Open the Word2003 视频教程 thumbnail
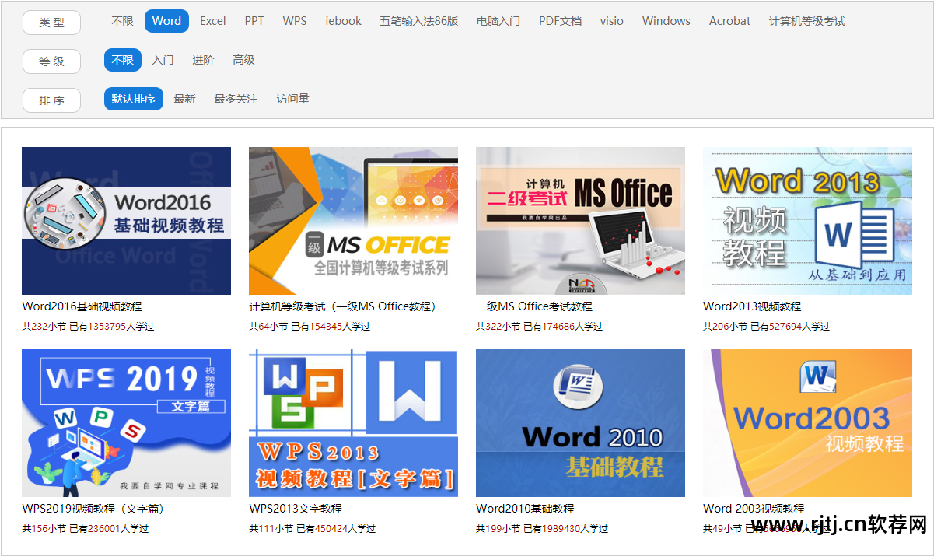 (807, 423)
